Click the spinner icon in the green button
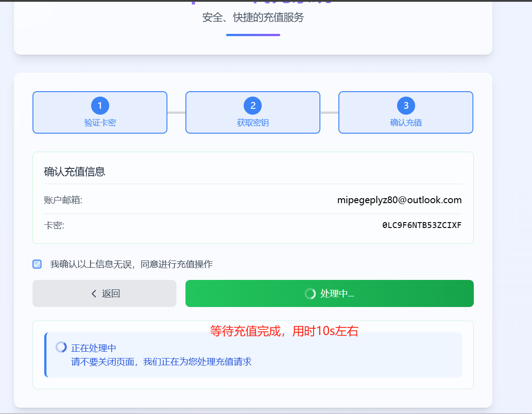The width and height of the screenshot is (532, 414). click(310, 293)
